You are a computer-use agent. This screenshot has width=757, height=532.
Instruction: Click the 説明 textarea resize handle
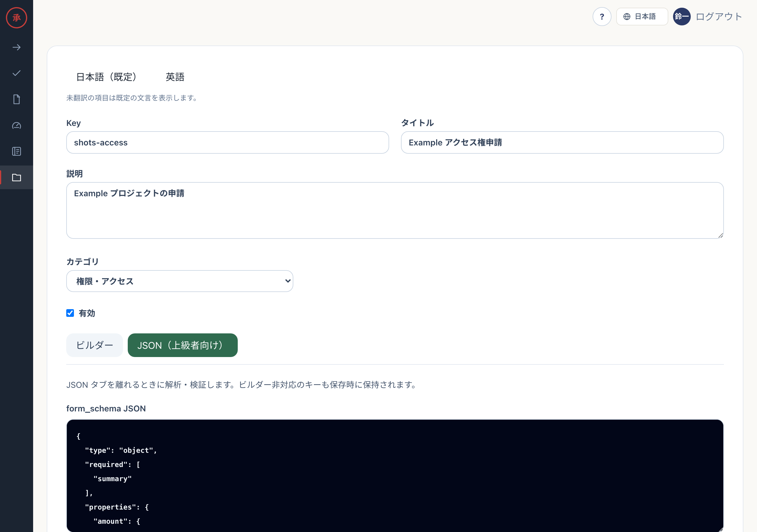[720, 235]
